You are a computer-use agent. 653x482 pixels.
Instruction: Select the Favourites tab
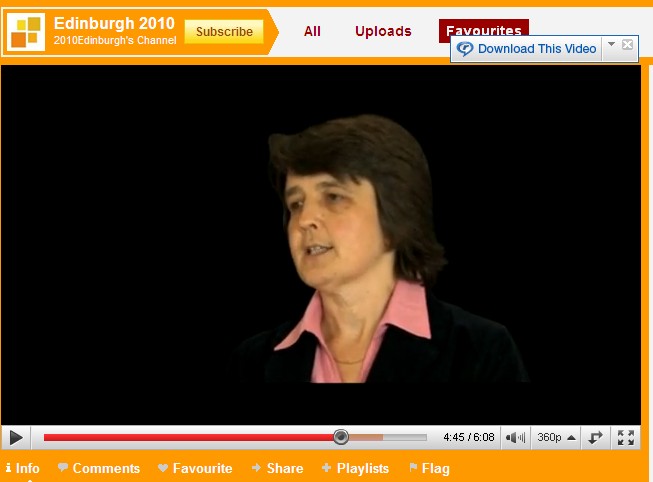click(483, 29)
